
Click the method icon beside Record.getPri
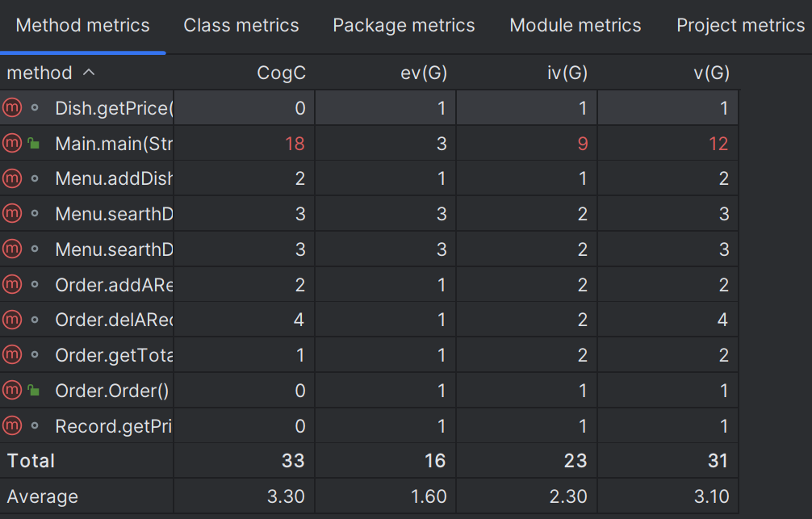(11, 425)
